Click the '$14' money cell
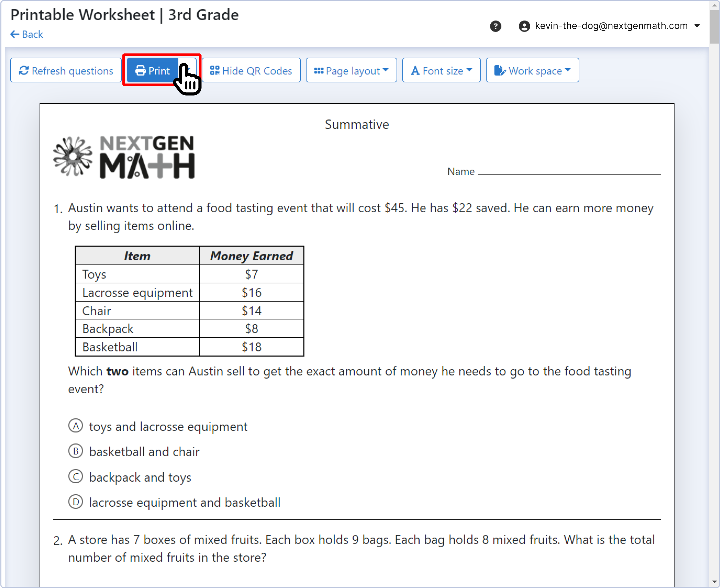 point(252,311)
